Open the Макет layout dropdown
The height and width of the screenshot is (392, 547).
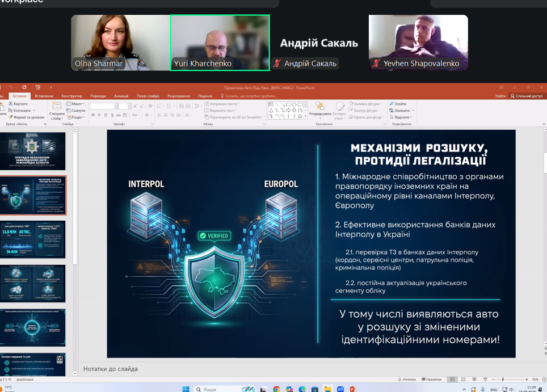(75, 104)
